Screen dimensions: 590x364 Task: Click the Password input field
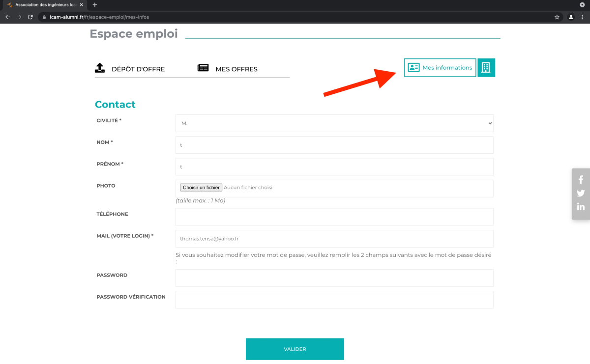click(334, 278)
